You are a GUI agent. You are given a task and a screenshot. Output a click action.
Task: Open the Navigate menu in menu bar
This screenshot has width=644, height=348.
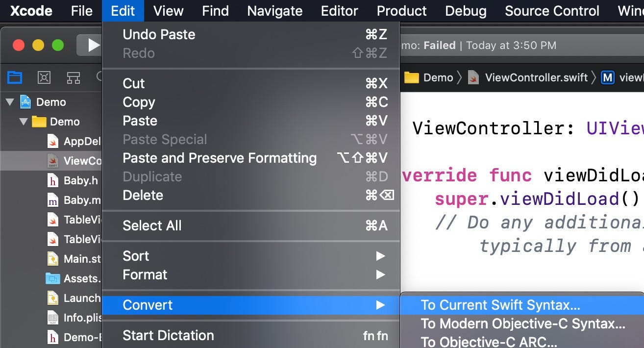click(x=274, y=11)
